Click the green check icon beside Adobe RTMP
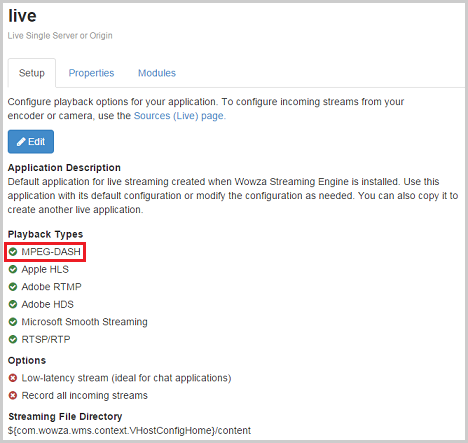The width and height of the screenshot is (468, 443). pos(13,287)
